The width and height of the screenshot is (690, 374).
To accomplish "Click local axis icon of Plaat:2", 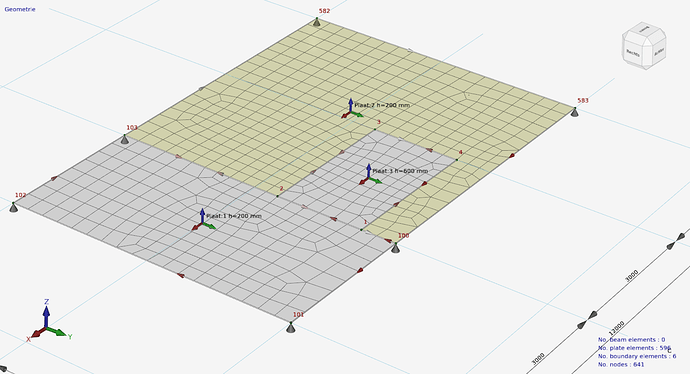I will [352, 109].
